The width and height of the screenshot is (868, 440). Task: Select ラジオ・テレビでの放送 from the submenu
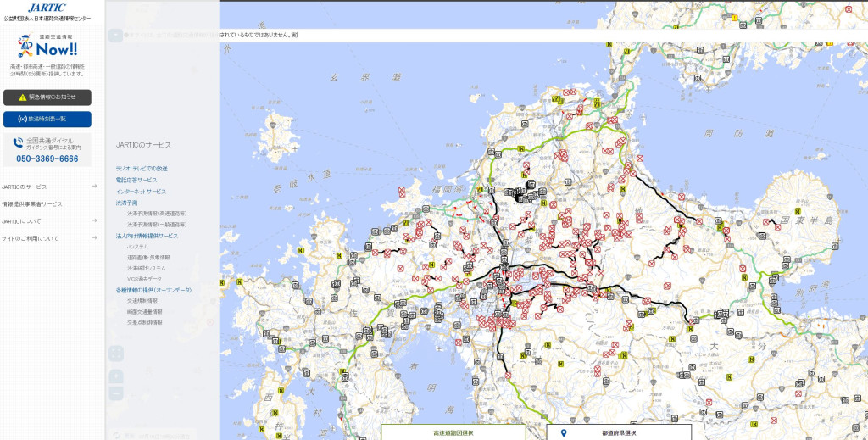pos(142,168)
